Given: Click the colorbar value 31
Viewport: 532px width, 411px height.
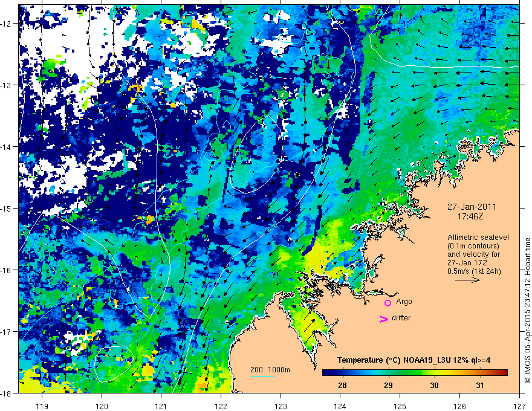Looking at the screenshot, I should pos(479,386).
